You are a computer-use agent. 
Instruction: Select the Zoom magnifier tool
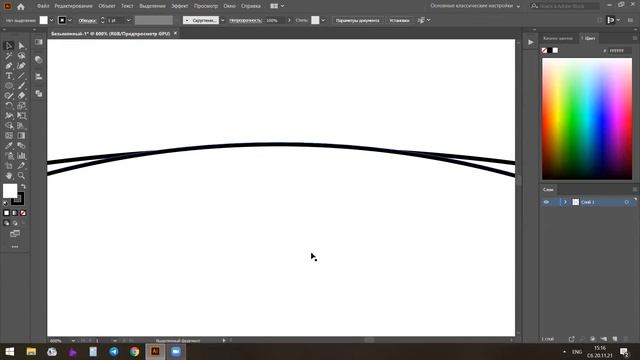pos(21,176)
